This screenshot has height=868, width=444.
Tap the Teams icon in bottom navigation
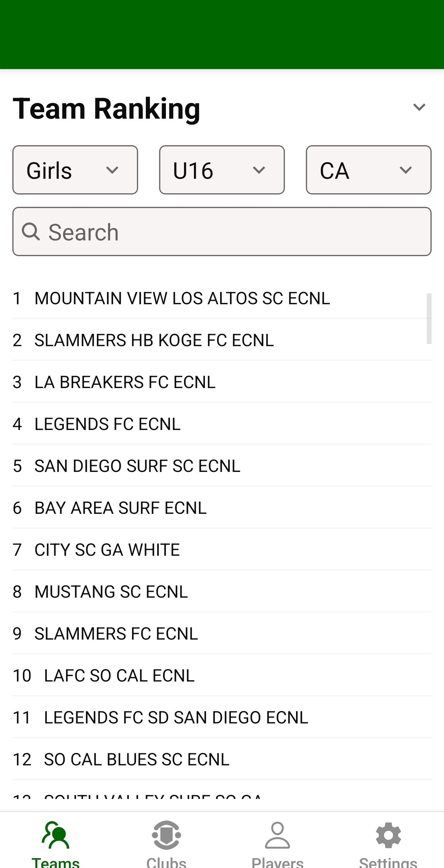tap(55, 836)
